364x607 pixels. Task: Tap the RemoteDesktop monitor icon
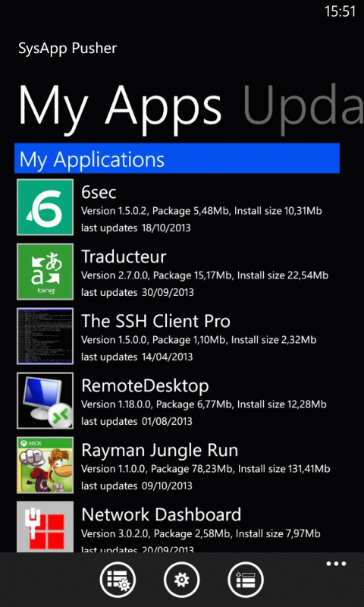(45, 401)
